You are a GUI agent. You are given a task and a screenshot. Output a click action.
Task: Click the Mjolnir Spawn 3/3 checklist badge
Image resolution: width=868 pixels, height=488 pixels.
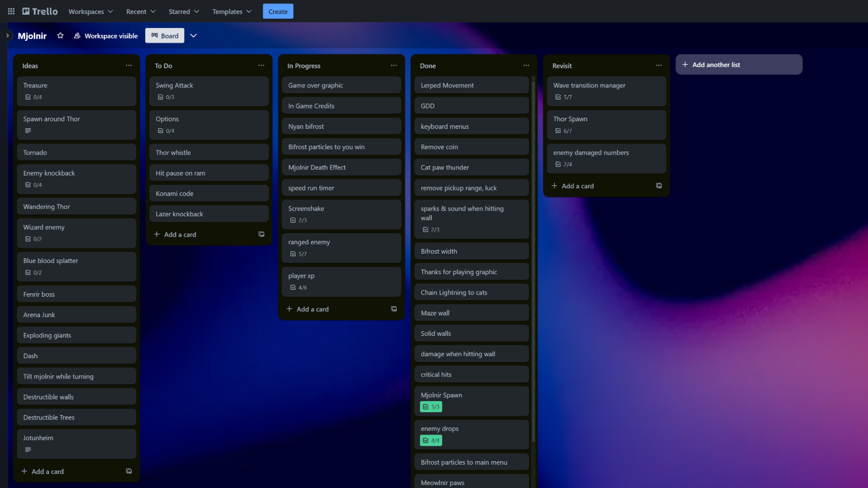431,406
